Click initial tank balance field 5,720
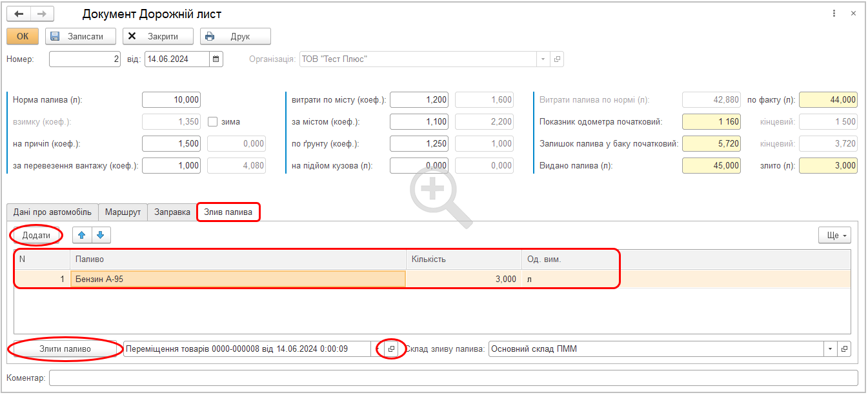This screenshot has width=868, height=395. coord(712,144)
